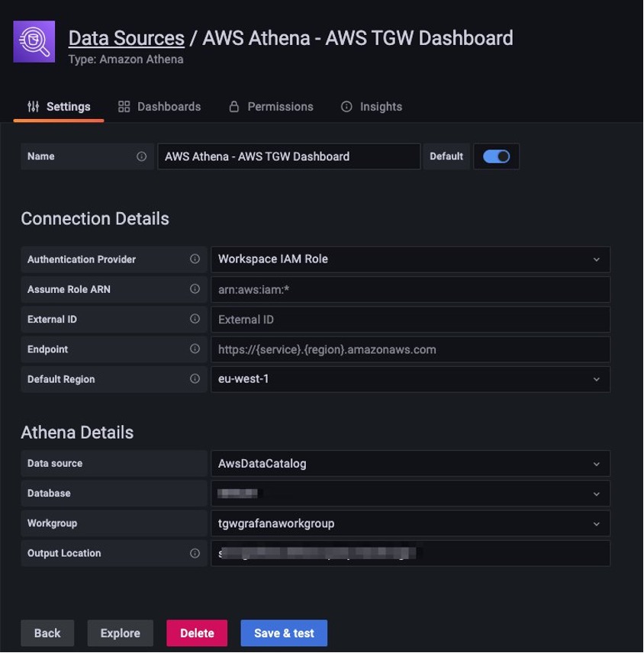
Task: Click the 'Type: Amazon Athena' subtitle
Action: (x=126, y=60)
